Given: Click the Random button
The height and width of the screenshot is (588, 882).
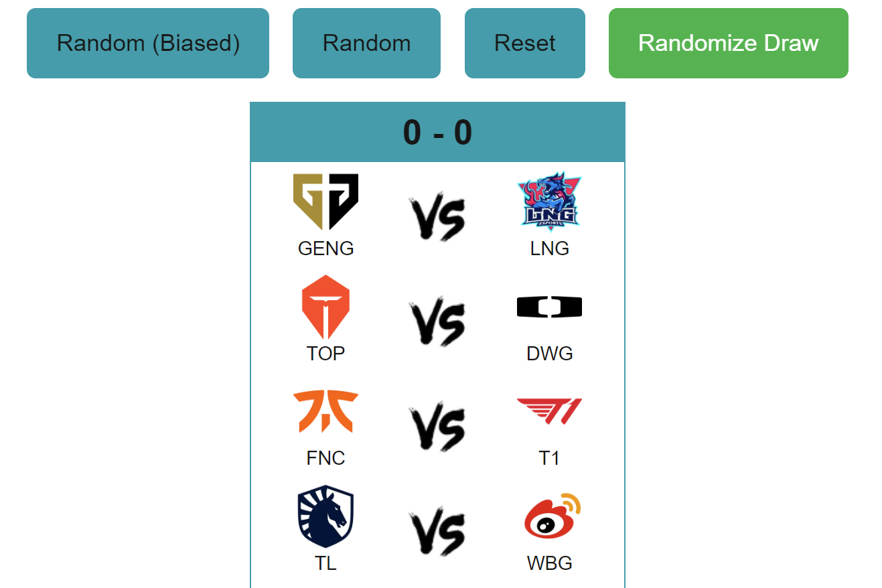Looking at the screenshot, I should click(366, 43).
